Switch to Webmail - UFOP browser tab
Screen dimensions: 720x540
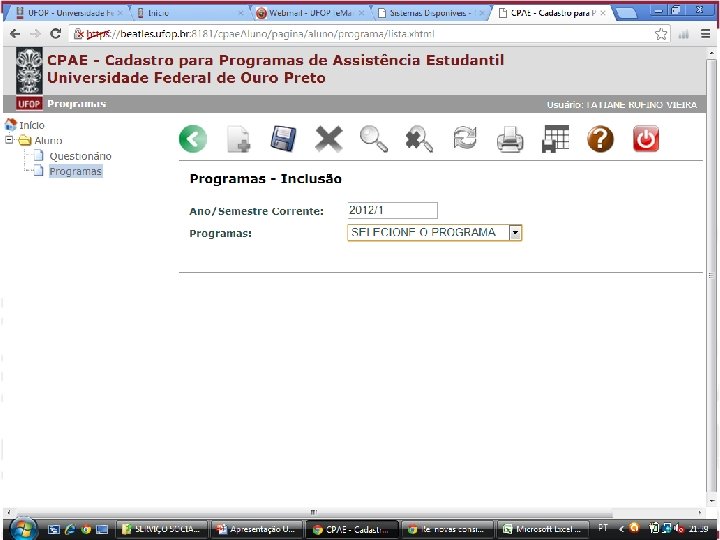(310, 13)
